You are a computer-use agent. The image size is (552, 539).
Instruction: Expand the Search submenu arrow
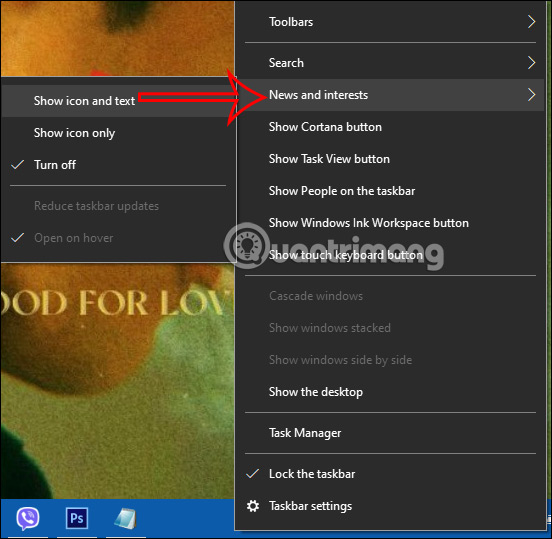[531, 63]
